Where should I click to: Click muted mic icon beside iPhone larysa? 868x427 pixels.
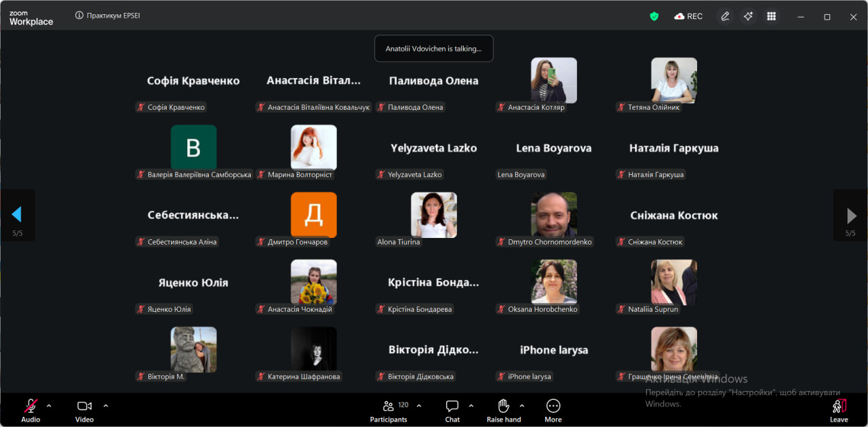[x=501, y=376]
